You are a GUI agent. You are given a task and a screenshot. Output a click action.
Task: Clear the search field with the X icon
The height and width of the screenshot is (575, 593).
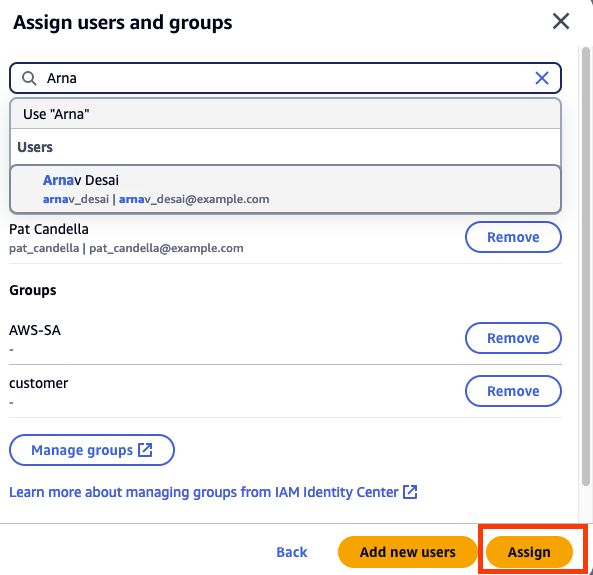pyautogui.click(x=542, y=78)
